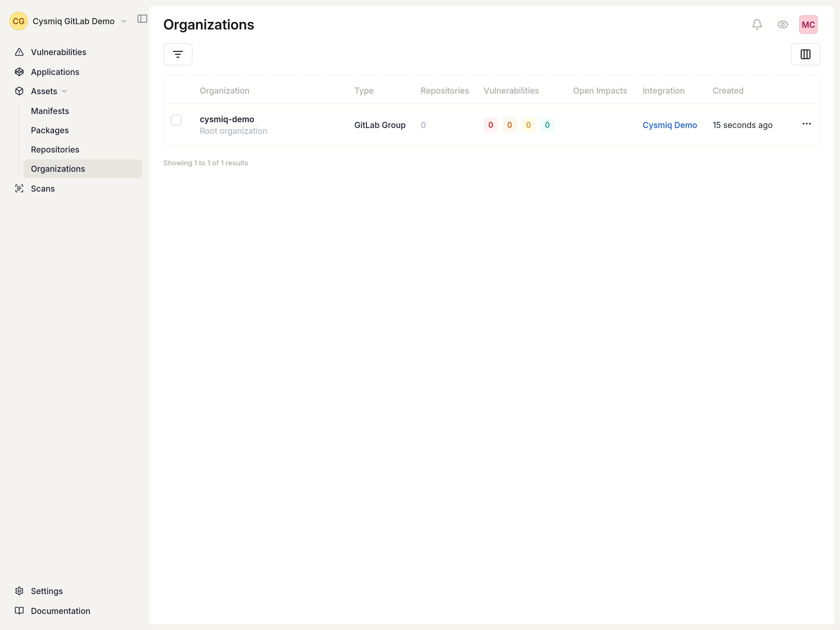This screenshot has height=630, width=840.
Task: Click the red critical vulnerabilities badge
Action: pos(490,125)
